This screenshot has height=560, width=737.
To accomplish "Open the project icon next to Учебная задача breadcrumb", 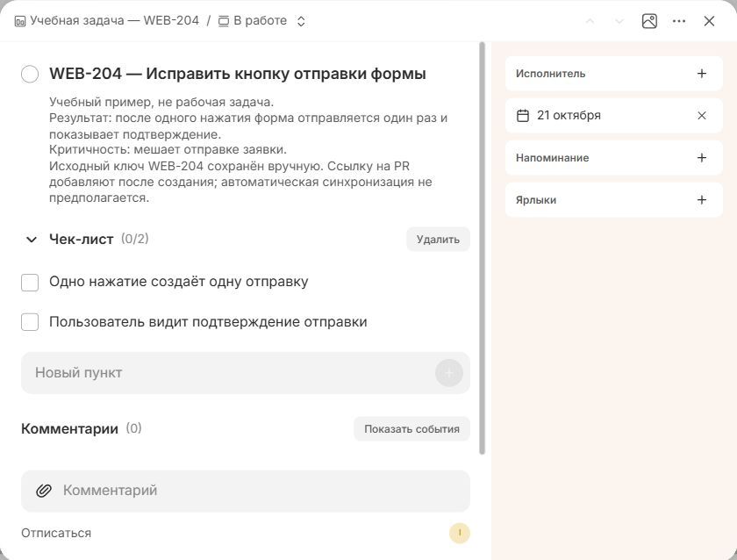I will coord(20,21).
